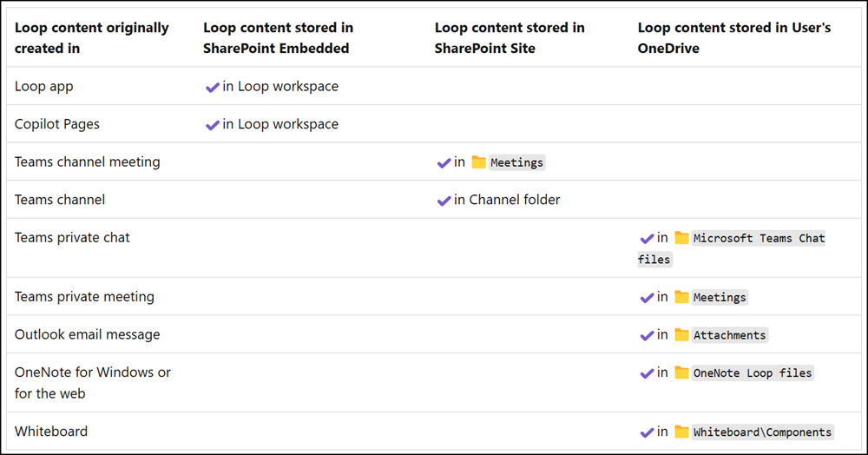Select header 'Loop content originally created in'

point(92,38)
